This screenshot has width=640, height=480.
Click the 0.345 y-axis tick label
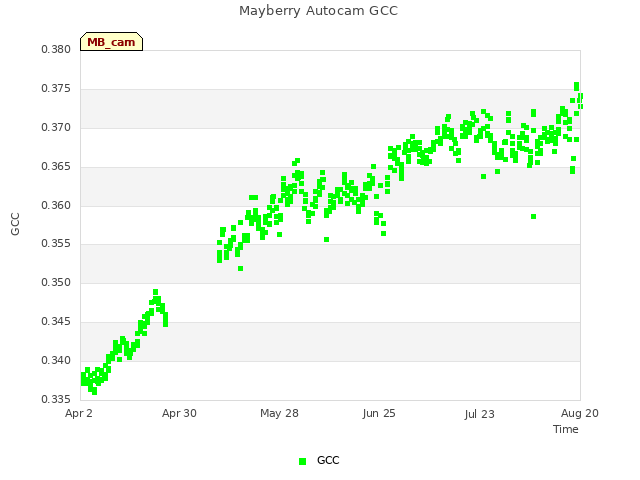(x=56, y=322)
